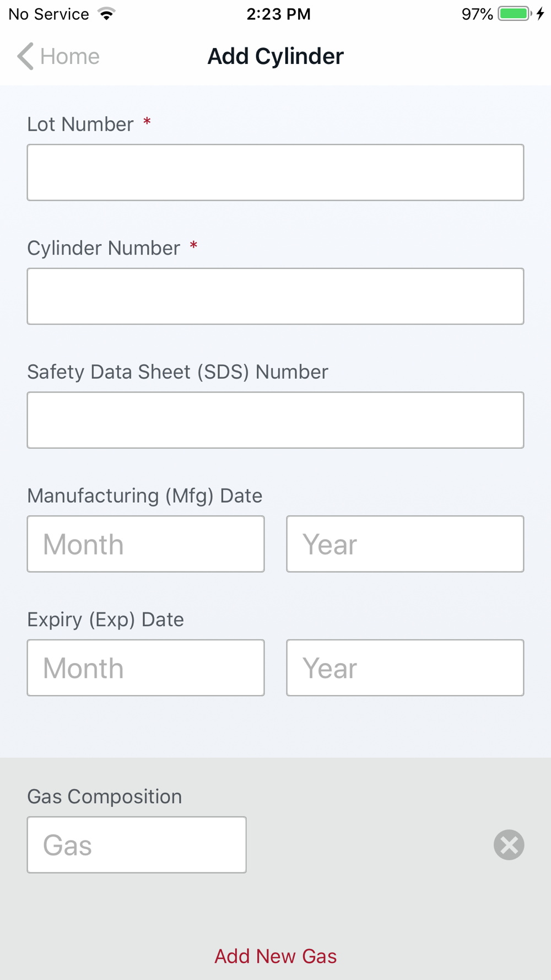The image size is (551, 980).
Task: Tap the Lot Number label
Action: coord(80,125)
